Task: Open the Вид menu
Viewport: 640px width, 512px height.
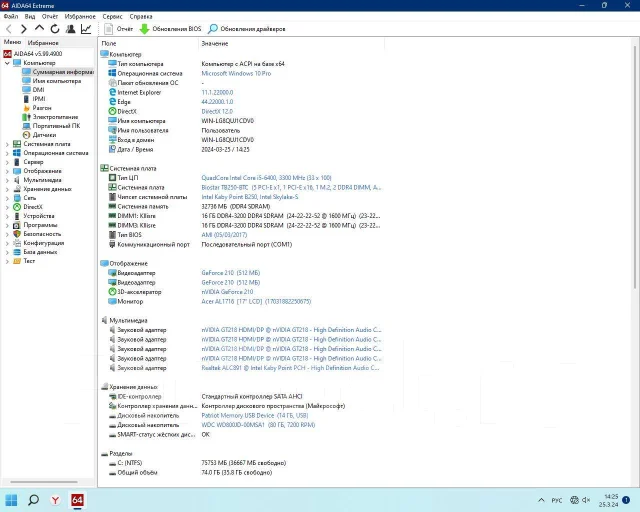Action: (30, 16)
